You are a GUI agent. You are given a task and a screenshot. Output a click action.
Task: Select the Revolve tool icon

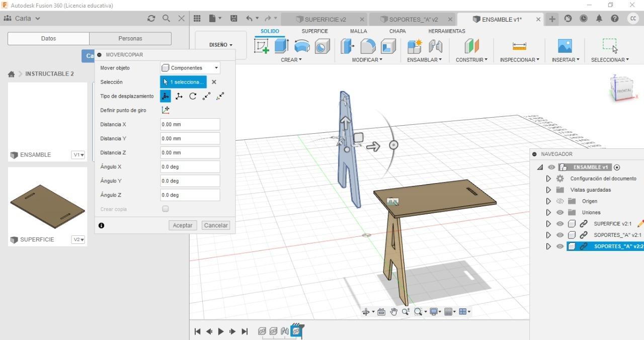(x=302, y=46)
